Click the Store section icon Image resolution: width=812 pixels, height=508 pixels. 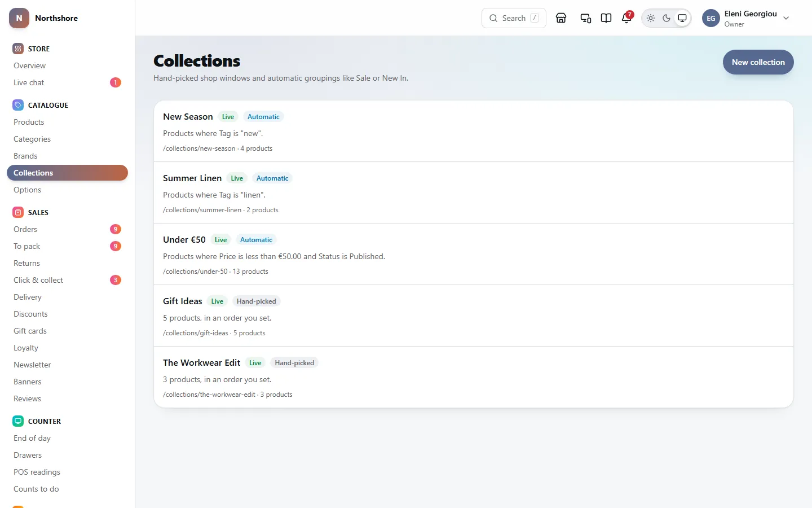(x=18, y=49)
